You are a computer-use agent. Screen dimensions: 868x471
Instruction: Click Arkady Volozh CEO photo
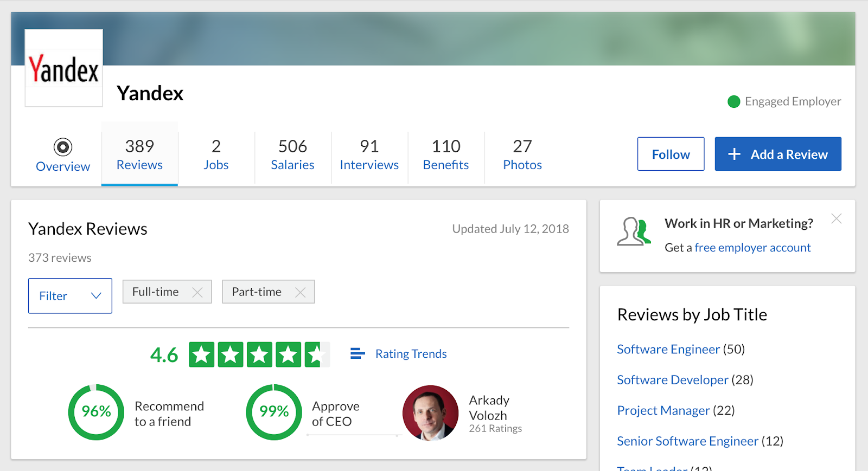pyautogui.click(x=430, y=413)
